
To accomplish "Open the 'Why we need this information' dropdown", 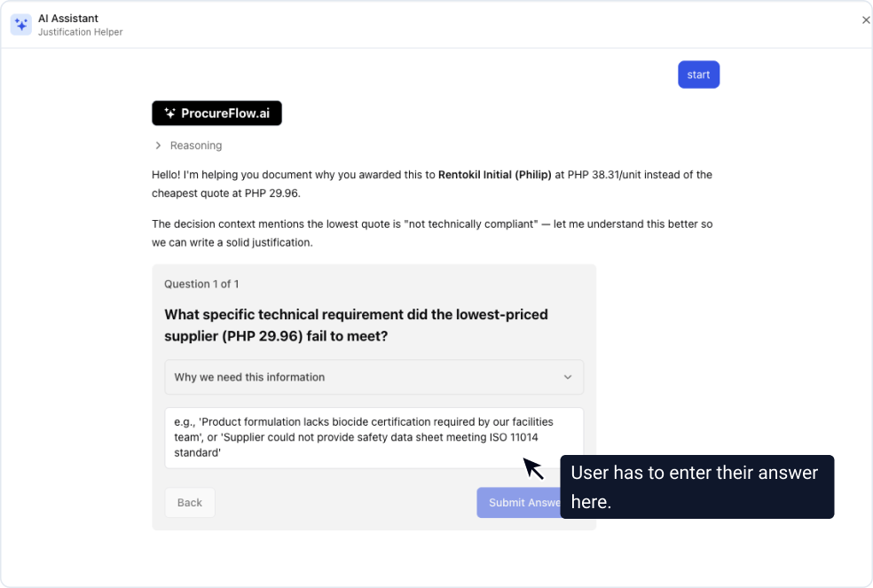I will [x=374, y=377].
